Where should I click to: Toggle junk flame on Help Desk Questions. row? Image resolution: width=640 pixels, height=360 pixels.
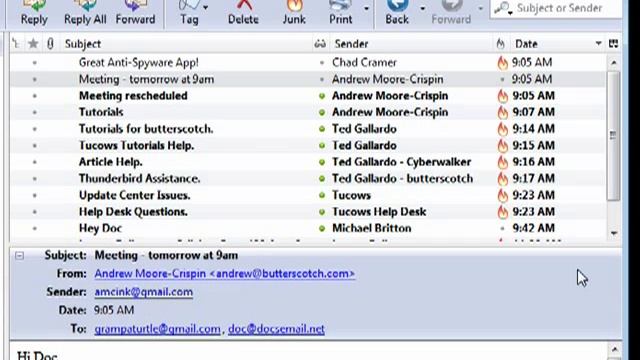tap(502, 212)
